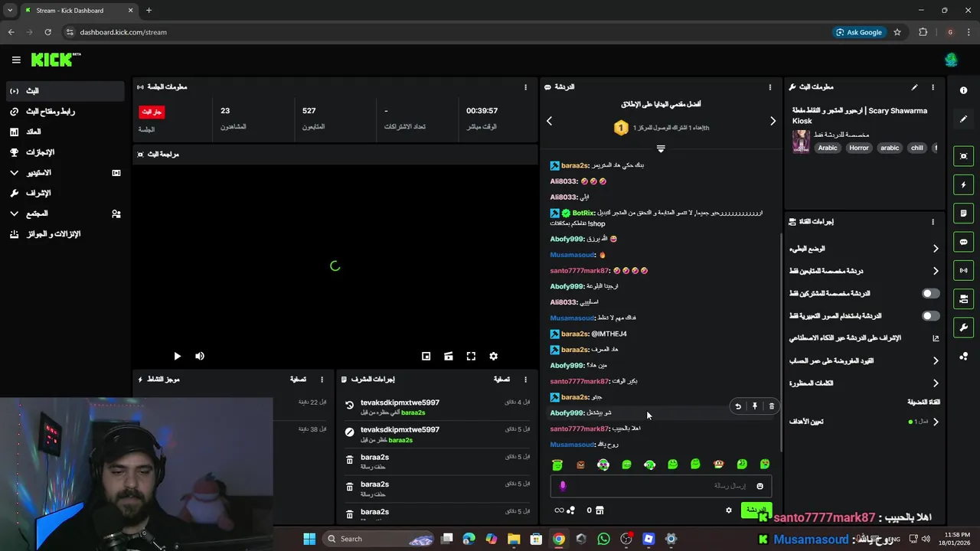The width and height of the screenshot is (980, 551).
Task: Expand the Studio sidebar section
Action: pos(64,173)
